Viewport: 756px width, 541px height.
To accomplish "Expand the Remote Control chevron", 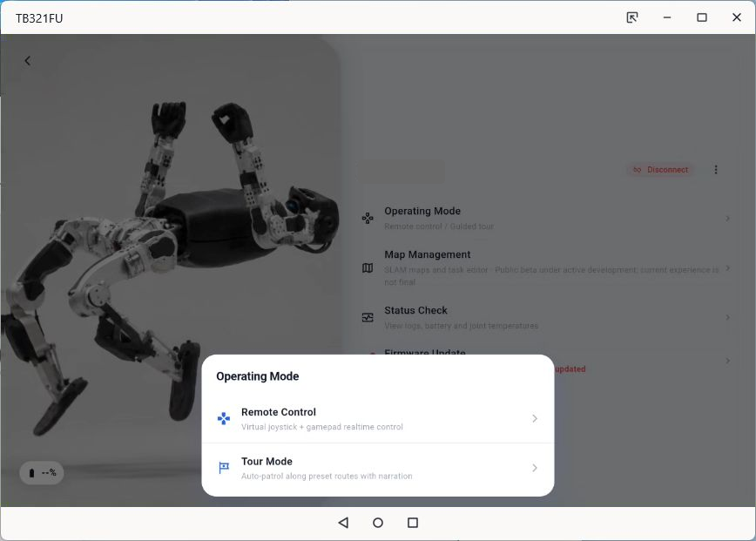I will [x=534, y=418].
